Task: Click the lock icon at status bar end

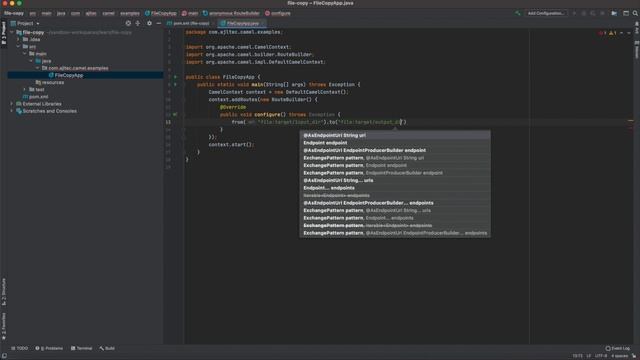Action: point(634,356)
